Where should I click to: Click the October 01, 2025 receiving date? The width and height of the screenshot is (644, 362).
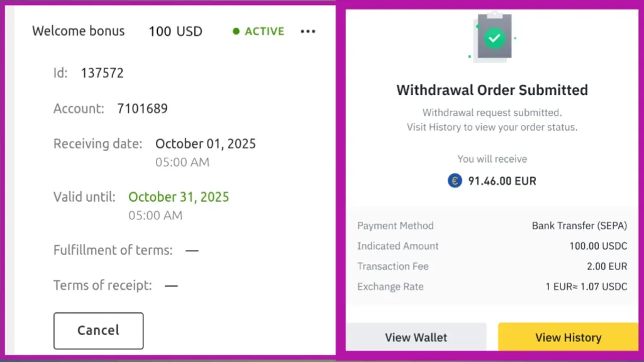coord(206,144)
